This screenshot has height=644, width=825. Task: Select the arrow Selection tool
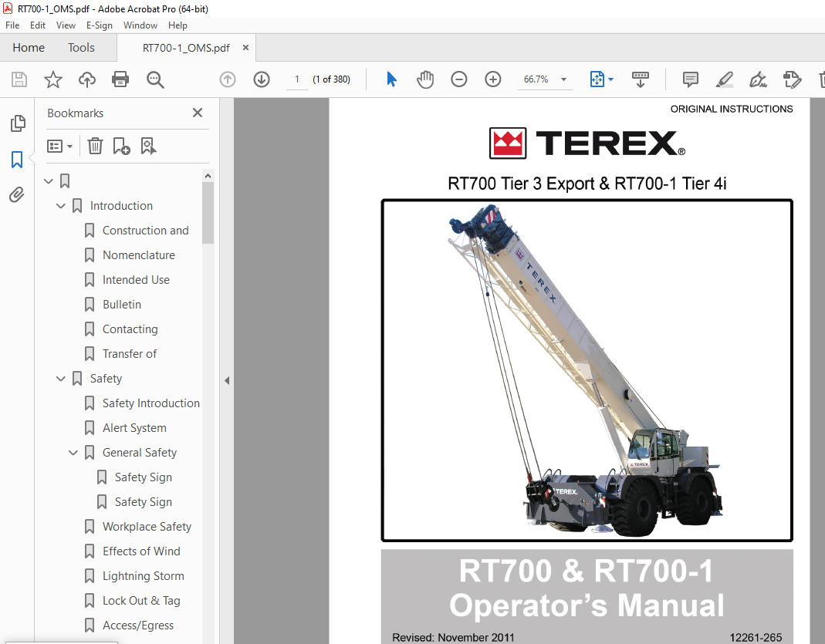[x=391, y=79]
